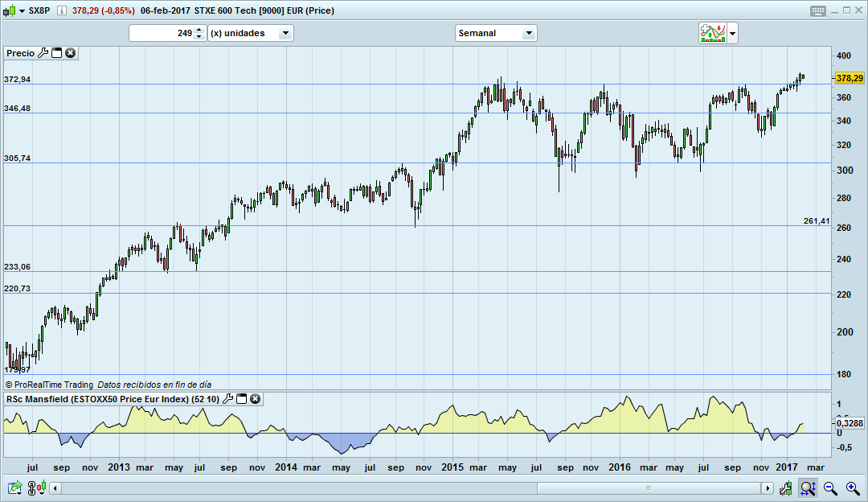Screen dimensions: 868x502
Task: Zoom in with the plus magnifier icon
Action: click(x=852, y=488)
